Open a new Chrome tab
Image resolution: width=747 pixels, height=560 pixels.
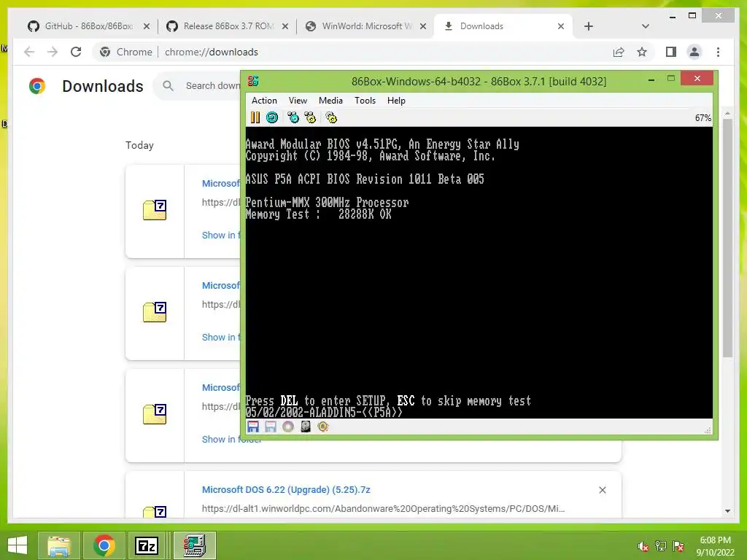click(589, 26)
